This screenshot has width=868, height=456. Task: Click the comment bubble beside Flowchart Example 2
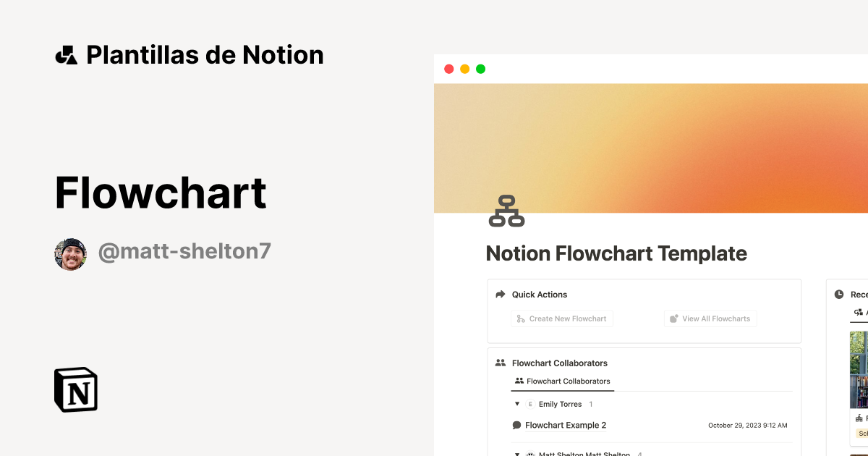point(516,425)
